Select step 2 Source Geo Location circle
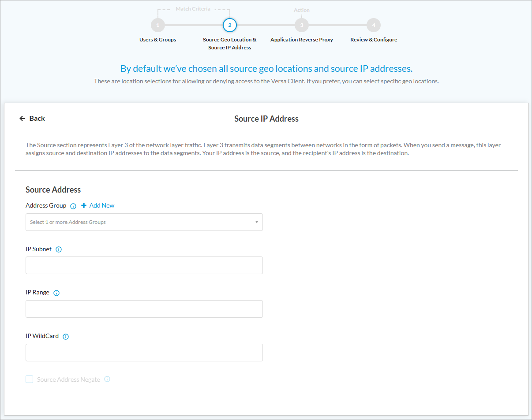 tap(229, 25)
